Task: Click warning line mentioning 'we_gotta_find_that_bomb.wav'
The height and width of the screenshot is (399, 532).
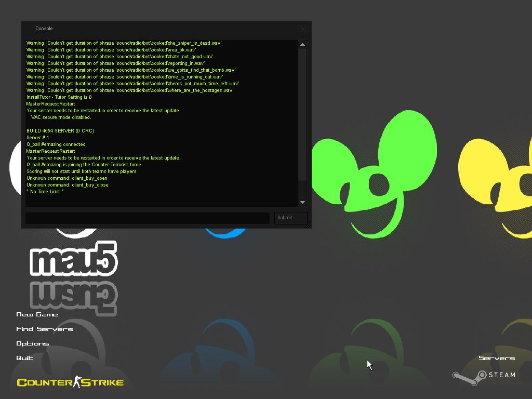Action: point(131,70)
